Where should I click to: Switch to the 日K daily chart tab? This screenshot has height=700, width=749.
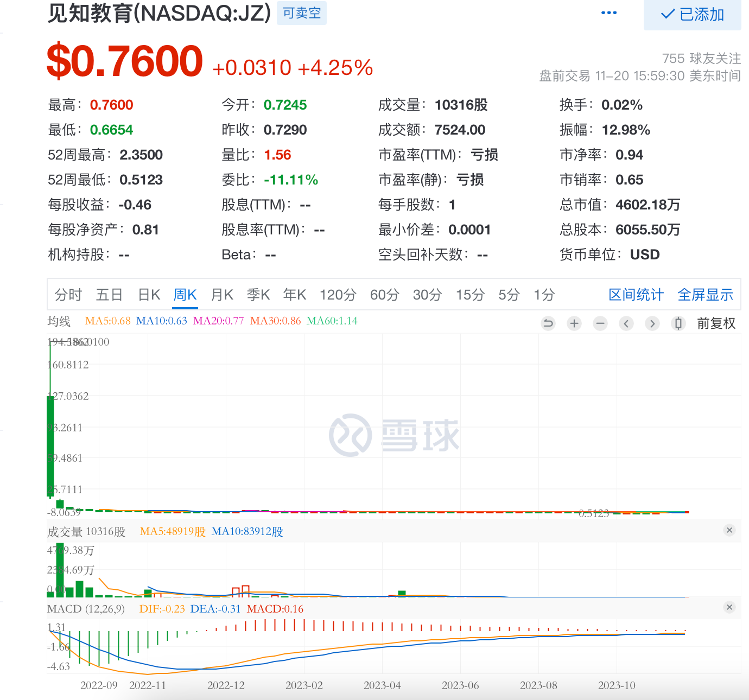[x=149, y=295]
